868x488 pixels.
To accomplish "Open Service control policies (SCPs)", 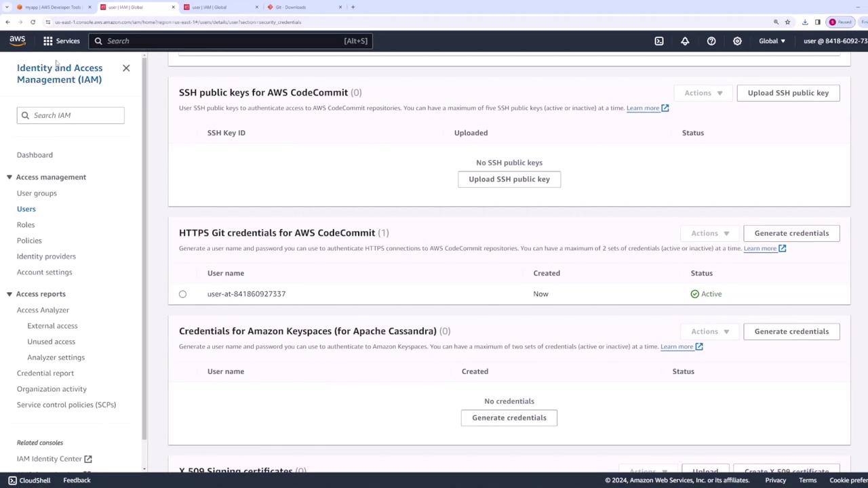I will click(x=66, y=405).
